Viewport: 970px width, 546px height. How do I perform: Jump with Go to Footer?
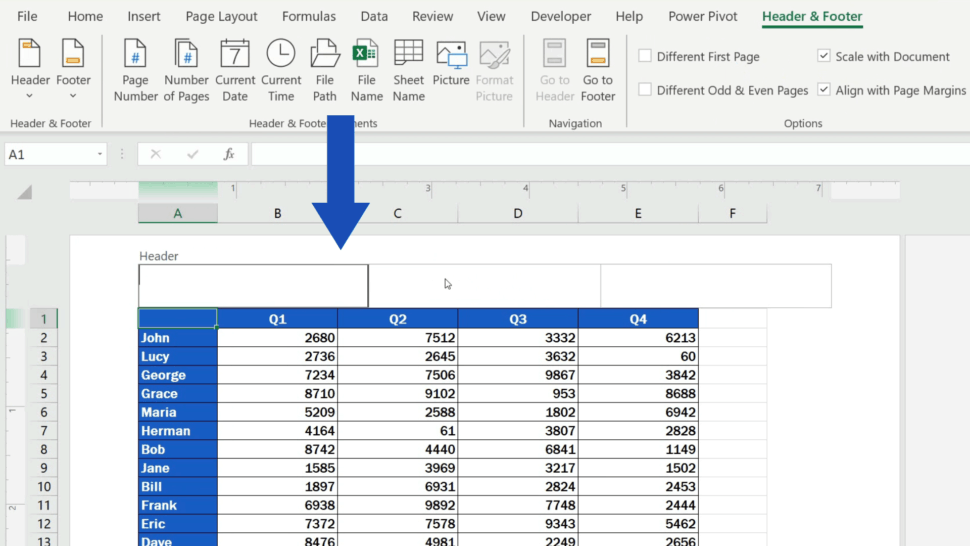coord(598,70)
